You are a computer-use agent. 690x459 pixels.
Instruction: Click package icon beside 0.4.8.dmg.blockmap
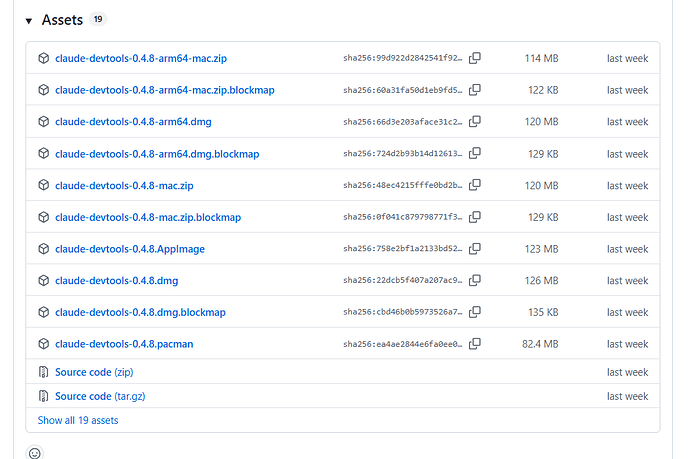click(x=44, y=312)
